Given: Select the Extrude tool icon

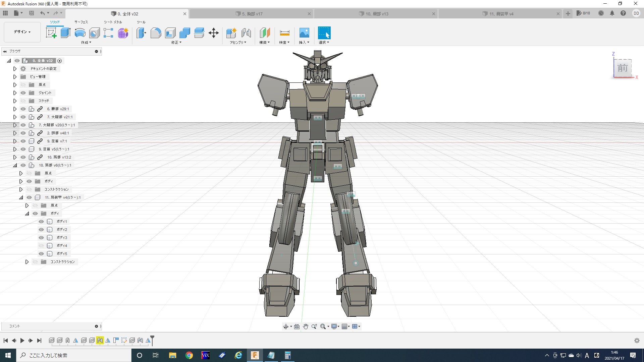Looking at the screenshot, I should click(65, 33).
